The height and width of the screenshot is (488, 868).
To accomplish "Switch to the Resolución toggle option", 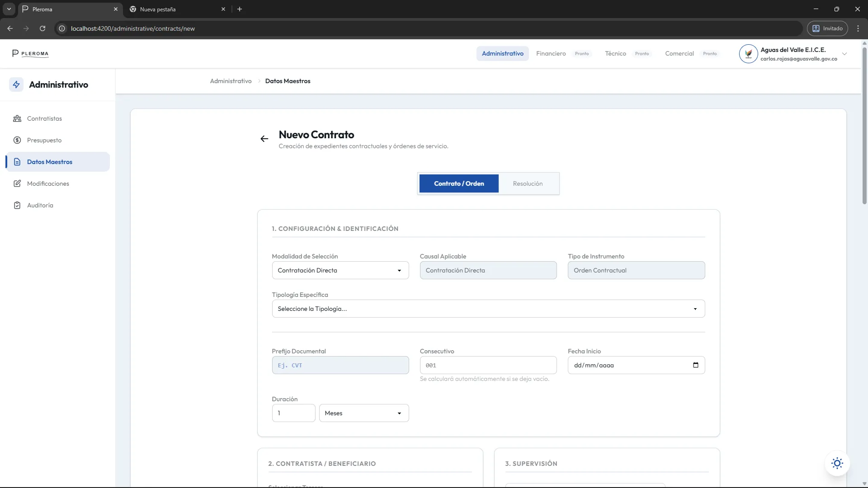I will click(x=528, y=183).
